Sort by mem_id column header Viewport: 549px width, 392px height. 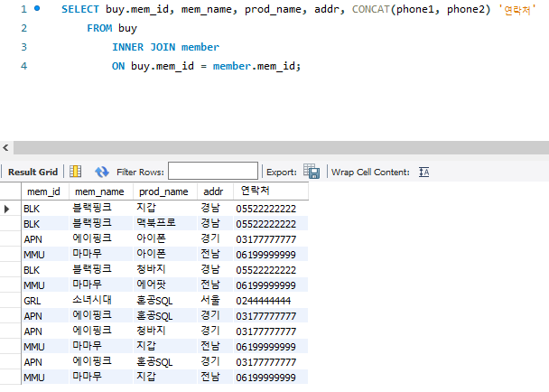click(x=45, y=191)
